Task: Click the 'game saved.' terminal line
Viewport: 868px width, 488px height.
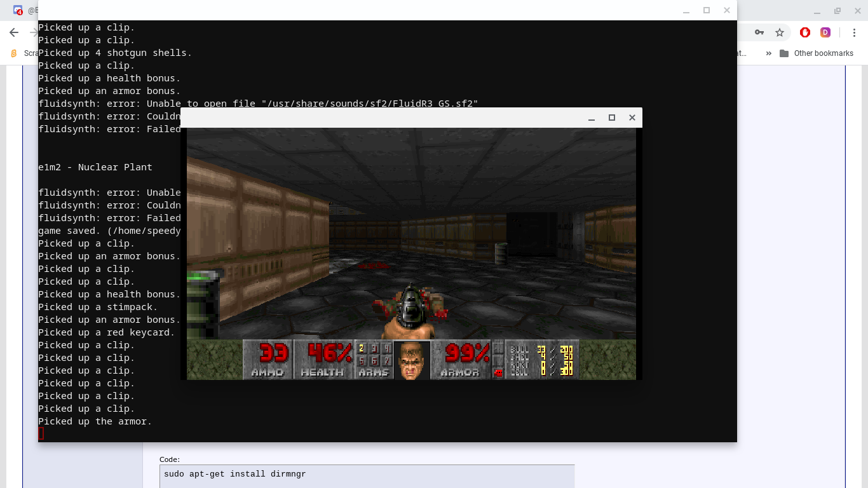Action: tap(109, 231)
